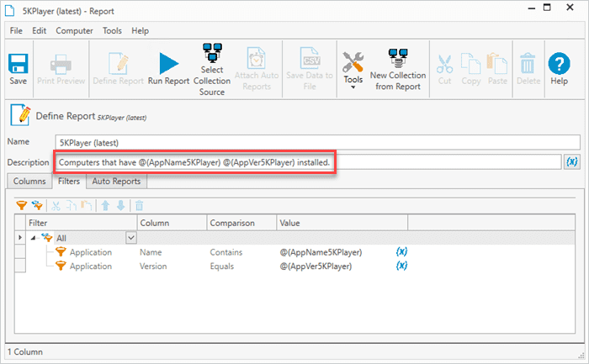Click the Delete trash toolbar icon
Screen dimensions: 589x364
tap(528, 69)
